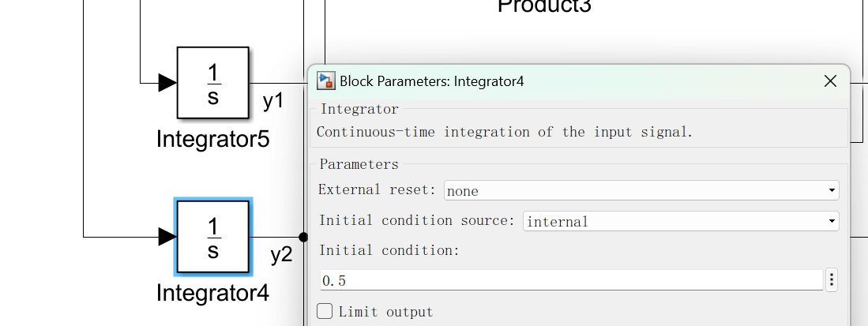868x326 pixels.
Task: Click the branch junction dot on y2 line
Action: pos(302,236)
